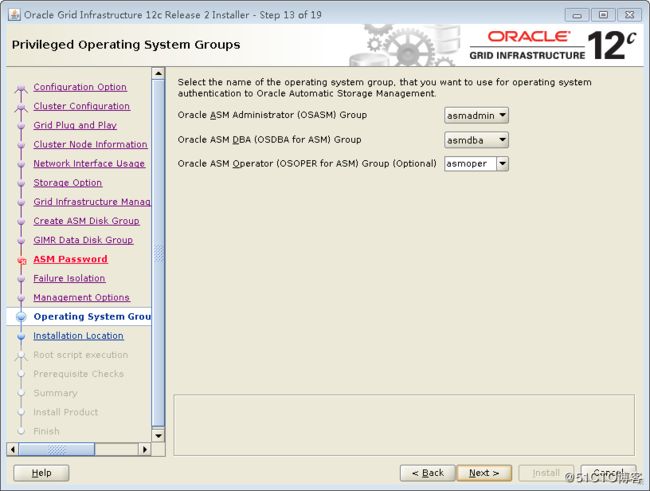Screen dimensions: 650x491
Task: Go to Create ASM Disk Group step
Action: coord(86,221)
